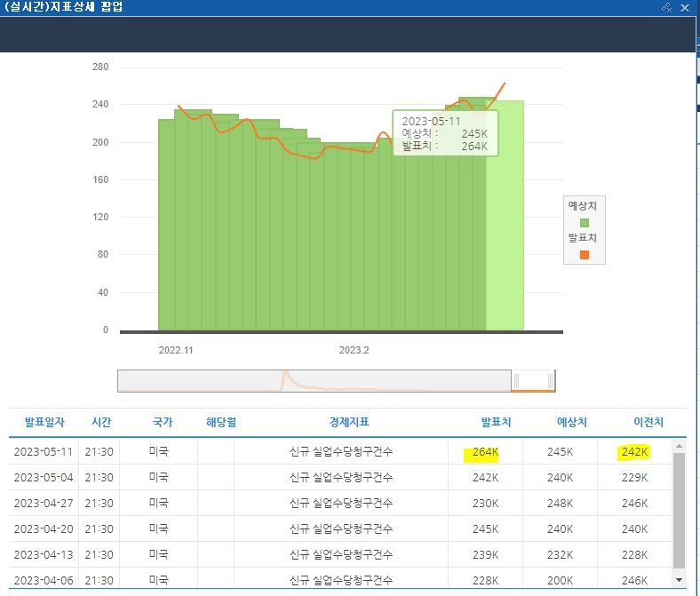Select the 2023-04-27 date cell
700x596 pixels.
click(x=44, y=503)
